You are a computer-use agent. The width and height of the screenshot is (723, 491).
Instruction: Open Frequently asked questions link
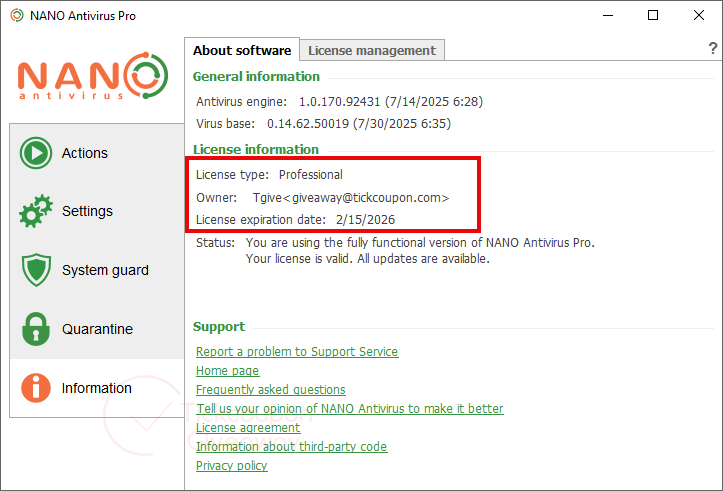click(271, 390)
